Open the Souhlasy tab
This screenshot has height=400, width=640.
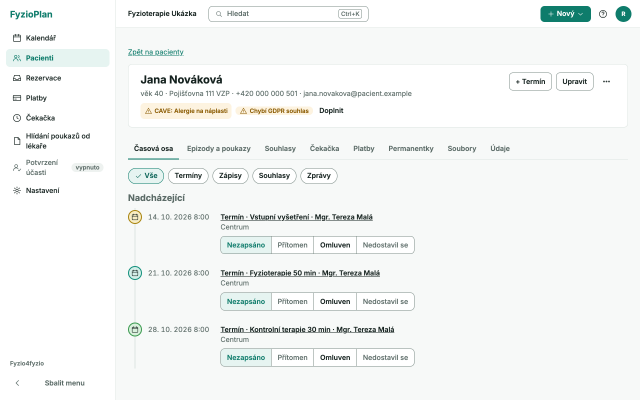point(280,149)
